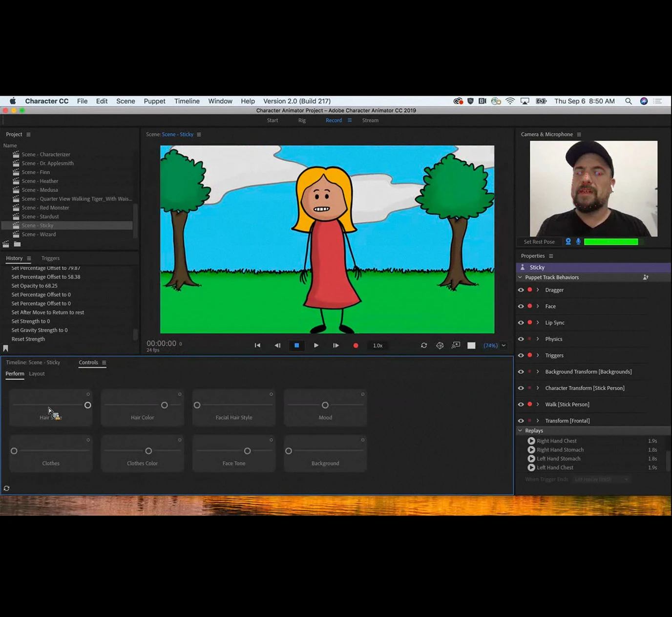The height and width of the screenshot is (617, 672).
Task: Play the scene
Action: click(316, 345)
